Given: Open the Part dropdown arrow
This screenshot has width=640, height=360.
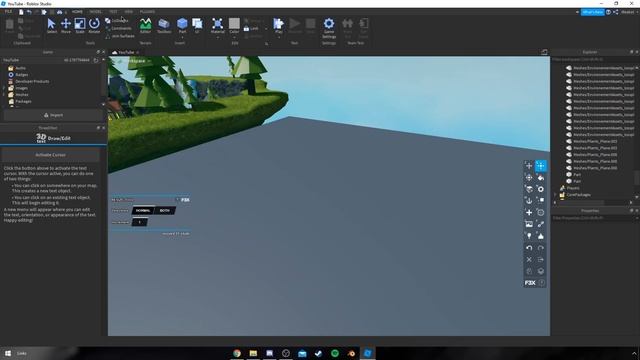Looking at the screenshot, I should [182, 37].
